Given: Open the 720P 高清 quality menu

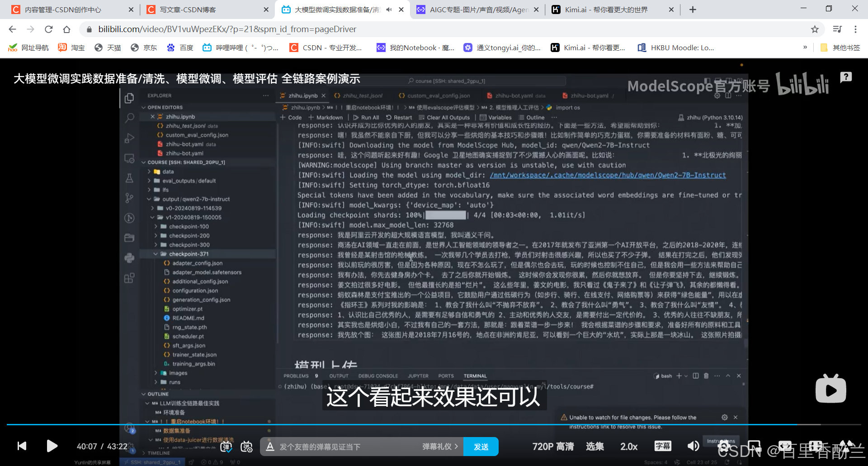Looking at the screenshot, I should point(553,447).
